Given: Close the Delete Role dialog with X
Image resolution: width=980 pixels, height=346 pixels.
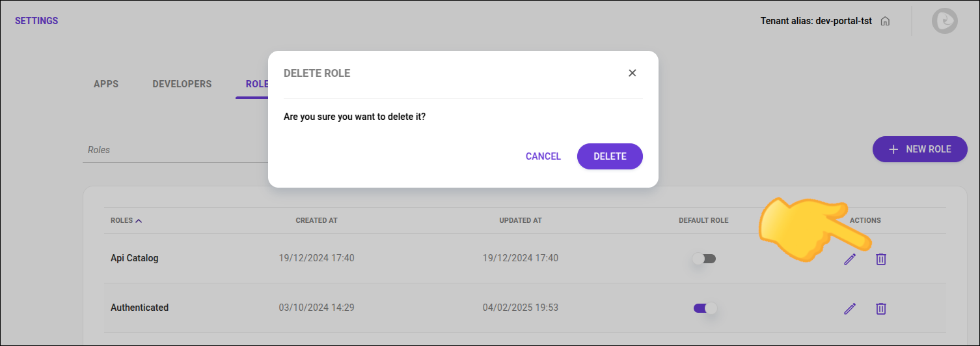Looking at the screenshot, I should [x=632, y=73].
